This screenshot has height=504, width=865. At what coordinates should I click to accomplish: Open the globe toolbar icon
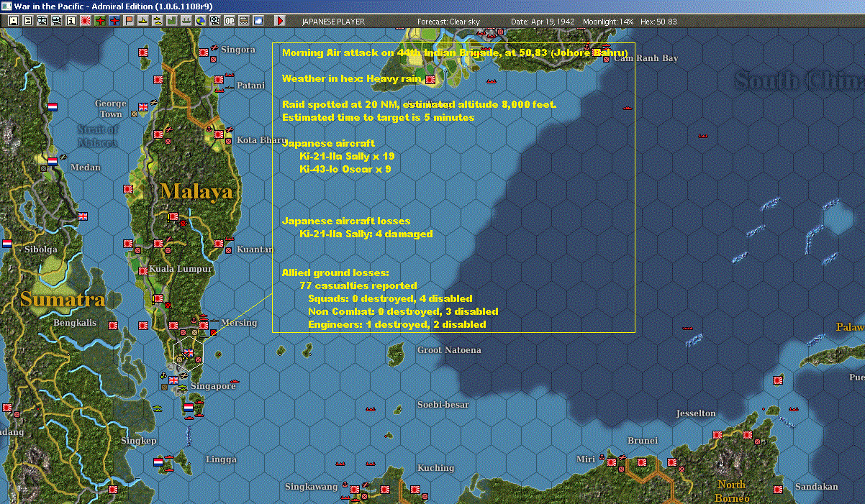[x=200, y=21]
